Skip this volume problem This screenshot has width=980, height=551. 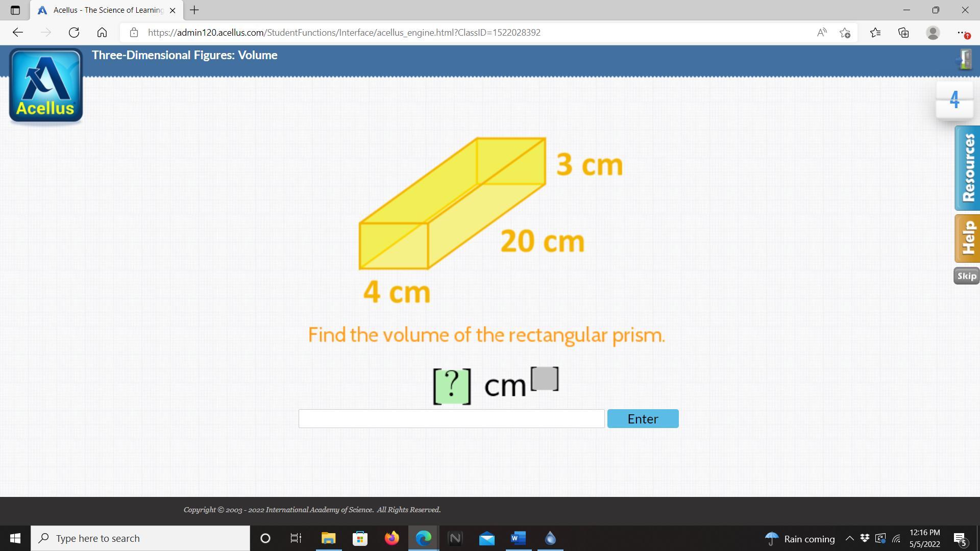[966, 276]
